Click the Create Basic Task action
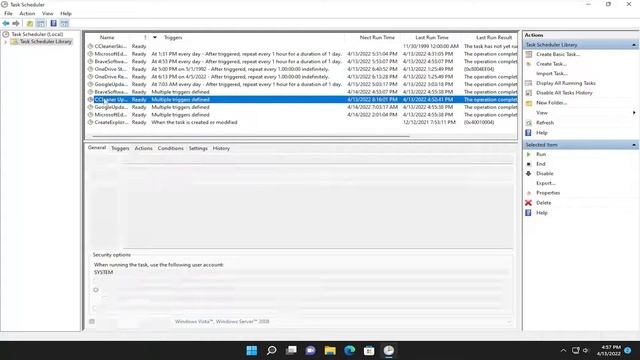Viewport: 640px width, 360px height. point(558,54)
